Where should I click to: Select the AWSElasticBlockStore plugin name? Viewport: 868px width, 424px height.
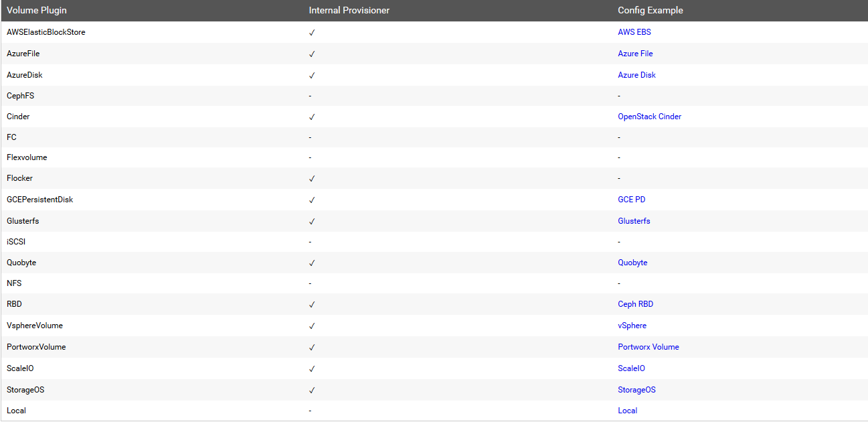tap(46, 32)
